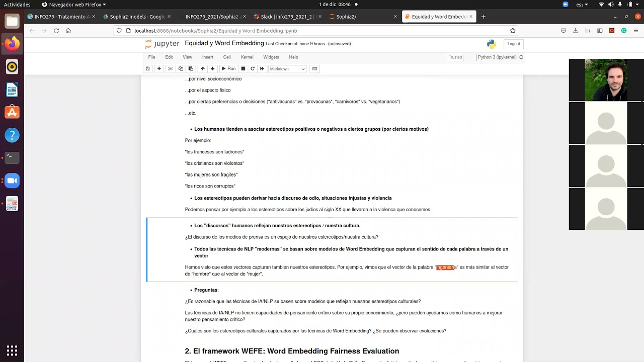644x362 pixels.
Task: Cut the selected cells with the scissors icon
Action: 171,69
